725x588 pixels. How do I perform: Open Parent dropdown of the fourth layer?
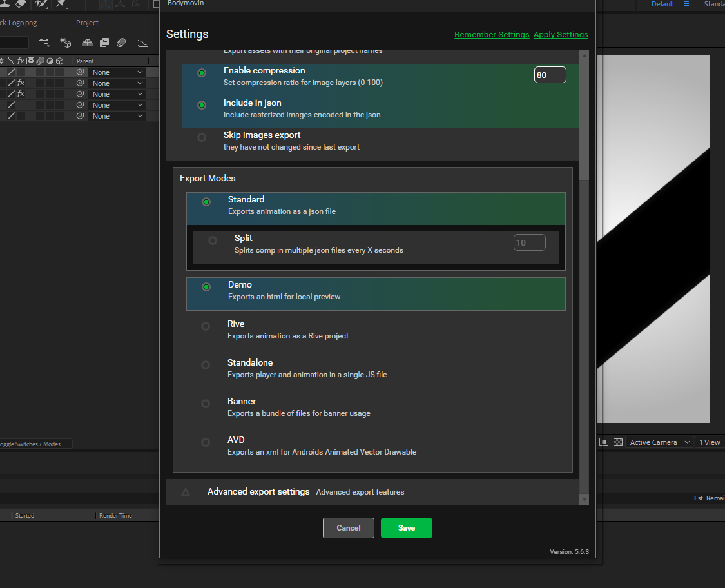(x=117, y=105)
